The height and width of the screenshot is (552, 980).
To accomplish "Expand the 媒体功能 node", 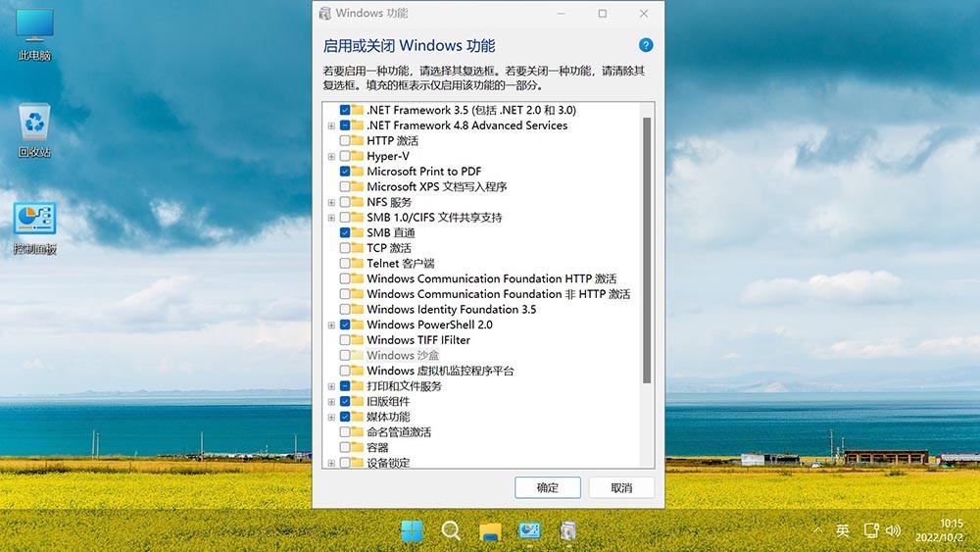I will [331, 417].
